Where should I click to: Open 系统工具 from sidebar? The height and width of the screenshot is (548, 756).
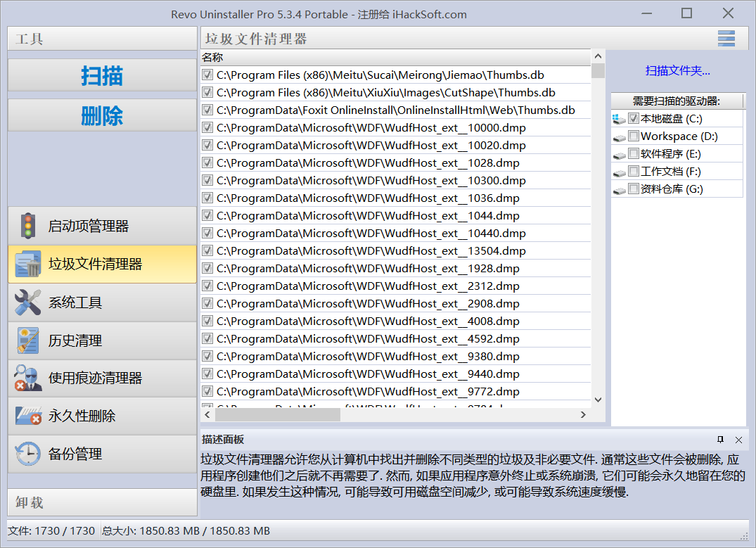coord(102,302)
